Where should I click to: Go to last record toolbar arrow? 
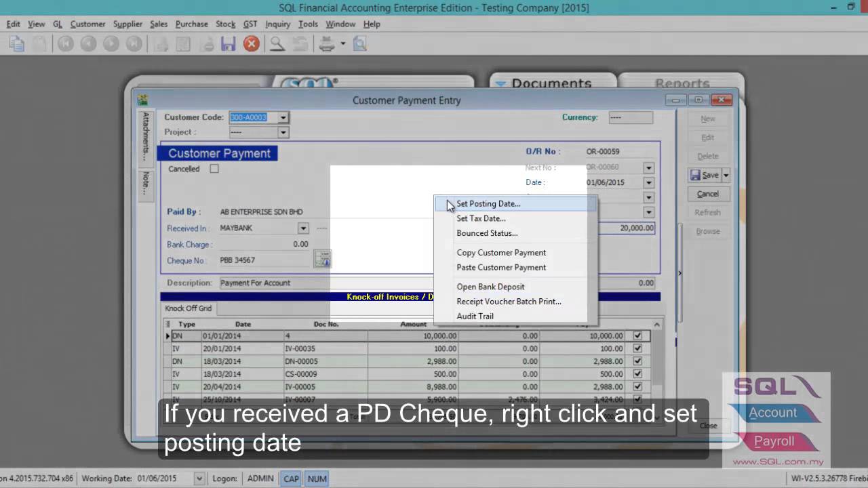tap(134, 44)
